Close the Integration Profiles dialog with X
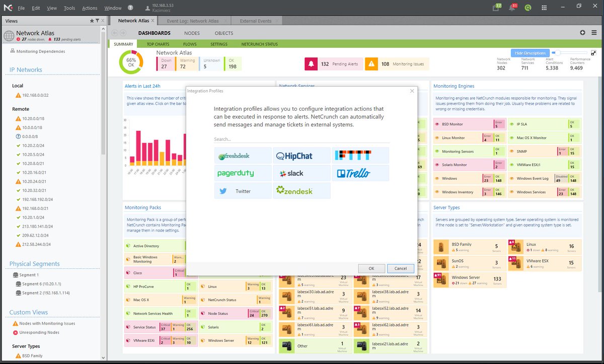Screen dimensions: 604x364 (412, 91)
